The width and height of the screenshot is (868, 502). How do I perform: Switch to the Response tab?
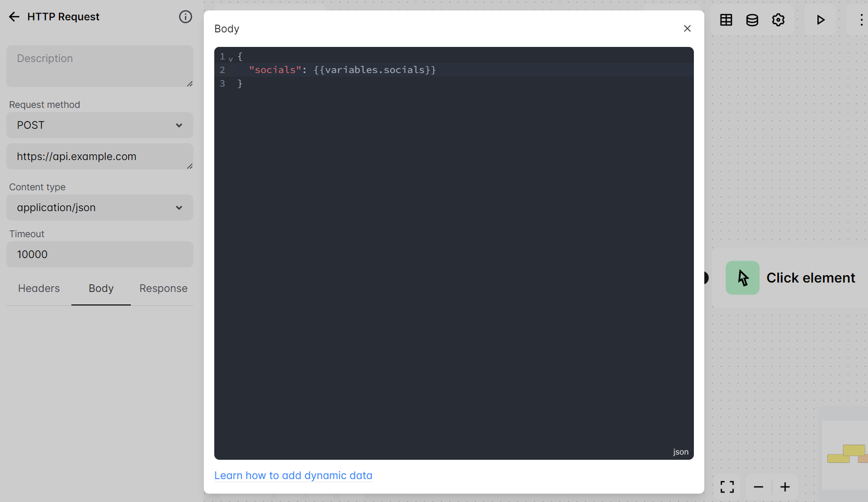(163, 288)
